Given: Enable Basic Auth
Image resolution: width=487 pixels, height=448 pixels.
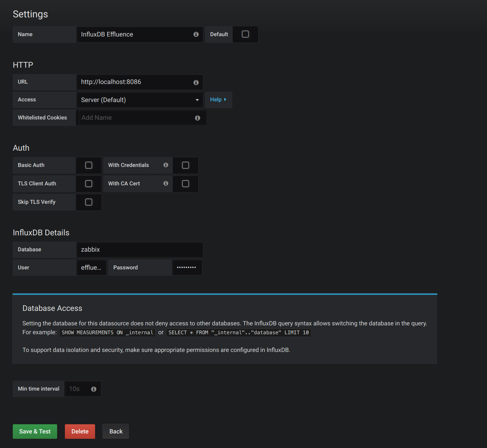Looking at the screenshot, I should coord(88,165).
